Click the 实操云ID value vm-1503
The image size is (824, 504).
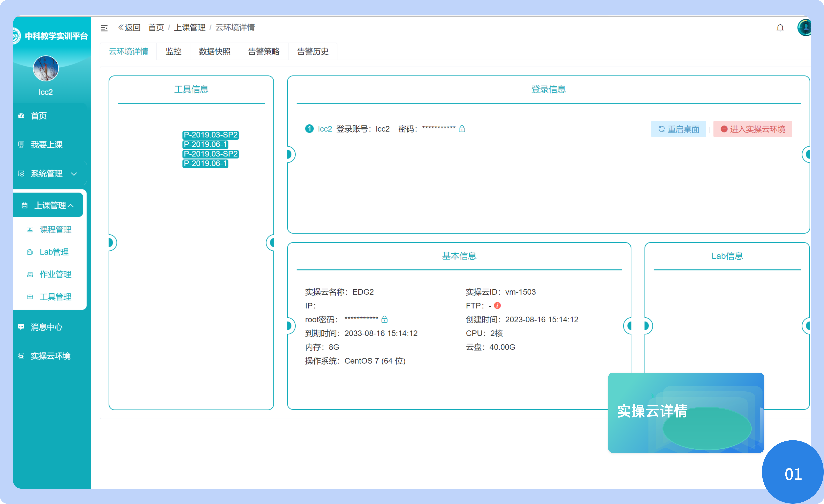pyautogui.click(x=520, y=292)
